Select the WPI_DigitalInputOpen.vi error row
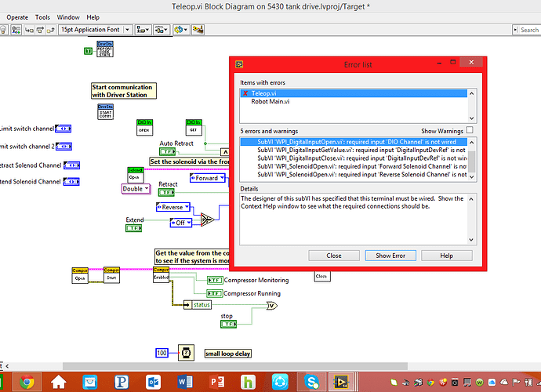The width and height of the screenshot is (541, 392). (354, 142)
